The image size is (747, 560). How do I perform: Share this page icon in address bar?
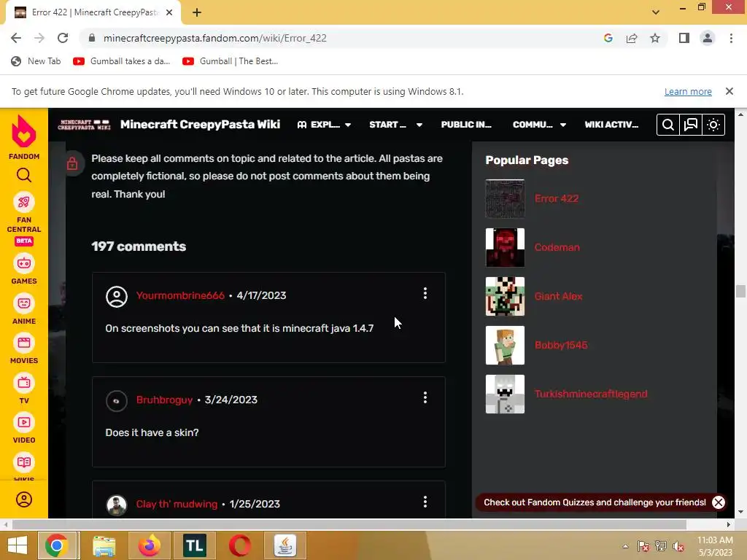coord(632,38)
